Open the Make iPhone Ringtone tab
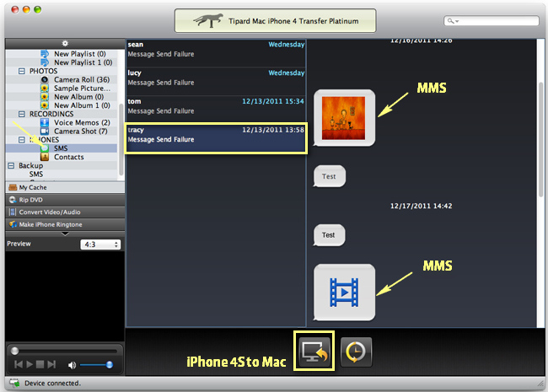This screenshot has width=548, height=392. (65, 224)
